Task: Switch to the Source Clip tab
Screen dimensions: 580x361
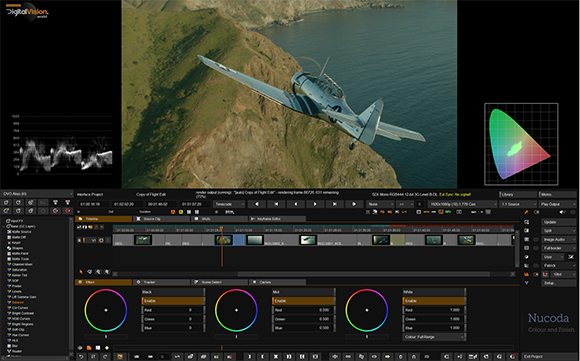Action: point(161,219)
